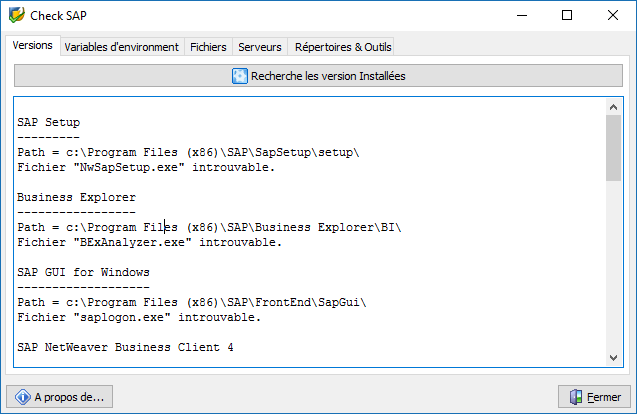The height and width of the screenshot is (414, 637).
Task: Click the line Fichier "NwSapSetup.exe" introuvable.
Action: (146, 167)
